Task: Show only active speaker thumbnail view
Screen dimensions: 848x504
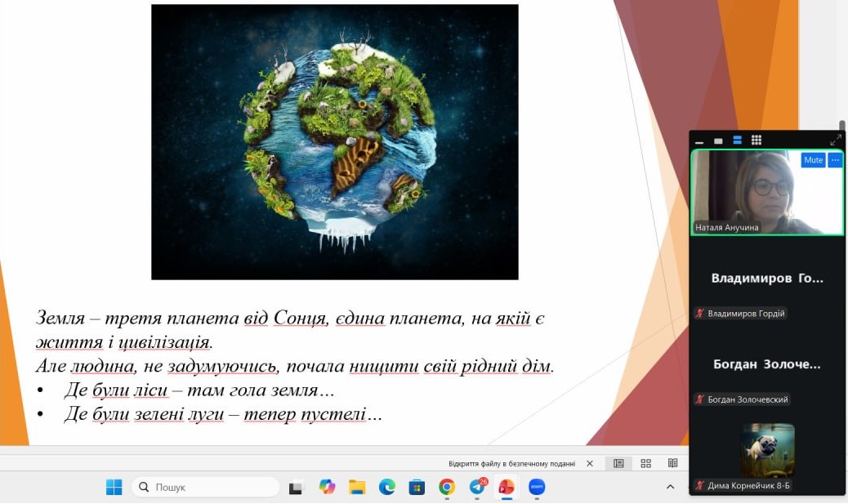Action: [718, 140]
